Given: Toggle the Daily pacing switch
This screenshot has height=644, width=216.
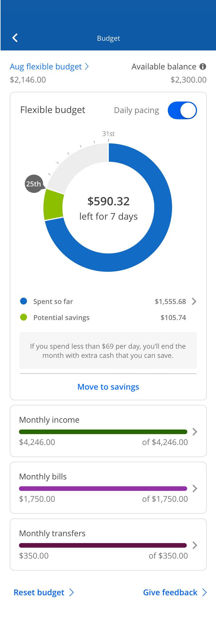Looking at the screenshot, I should (182, 110).
